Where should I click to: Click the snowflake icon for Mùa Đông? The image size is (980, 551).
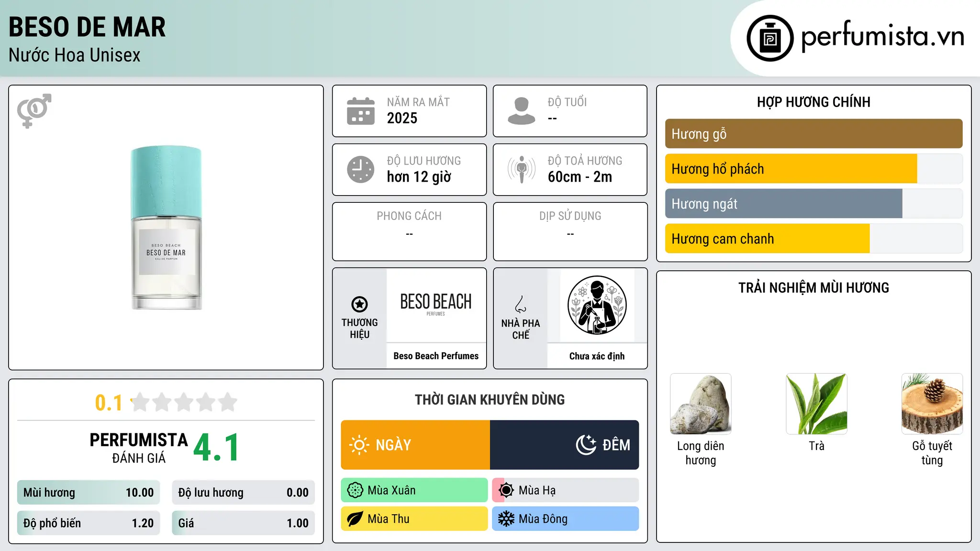tap(506, 519)
